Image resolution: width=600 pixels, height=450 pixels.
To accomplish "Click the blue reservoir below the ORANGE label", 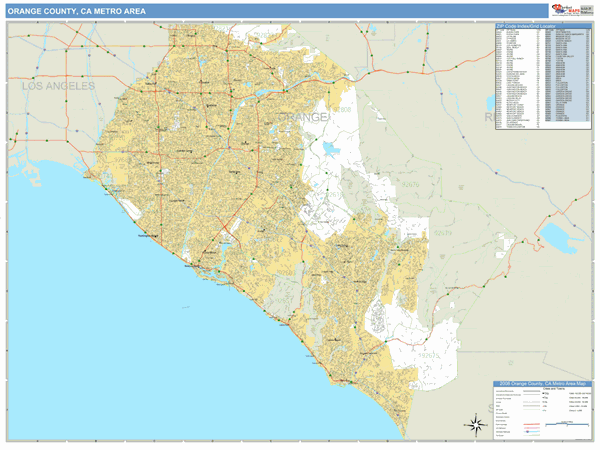I will coord(331,149).
